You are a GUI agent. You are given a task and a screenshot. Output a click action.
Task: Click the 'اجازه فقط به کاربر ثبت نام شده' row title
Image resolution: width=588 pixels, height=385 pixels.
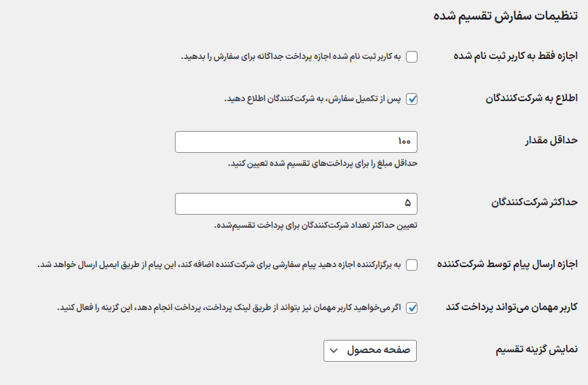coord(515,57)
